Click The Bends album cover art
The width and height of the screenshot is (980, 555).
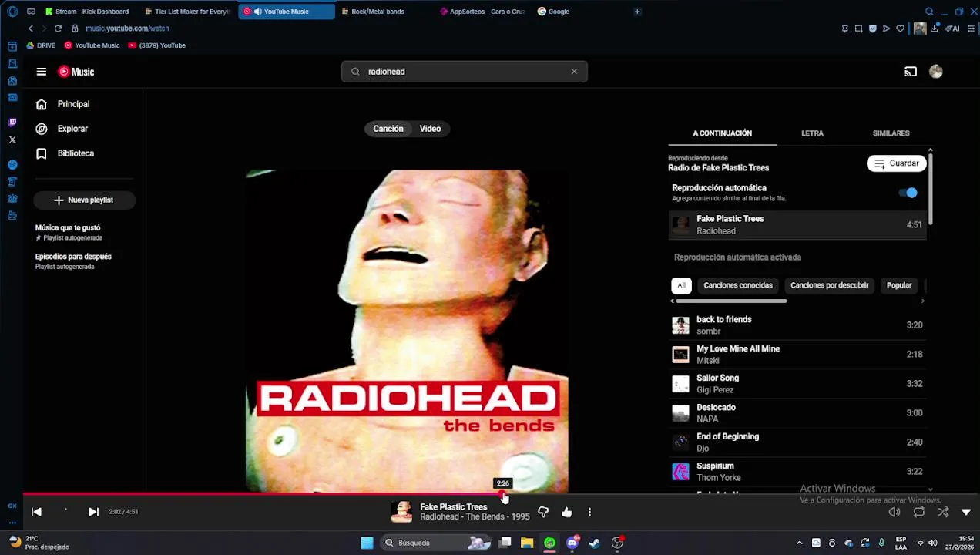(407, 331)
